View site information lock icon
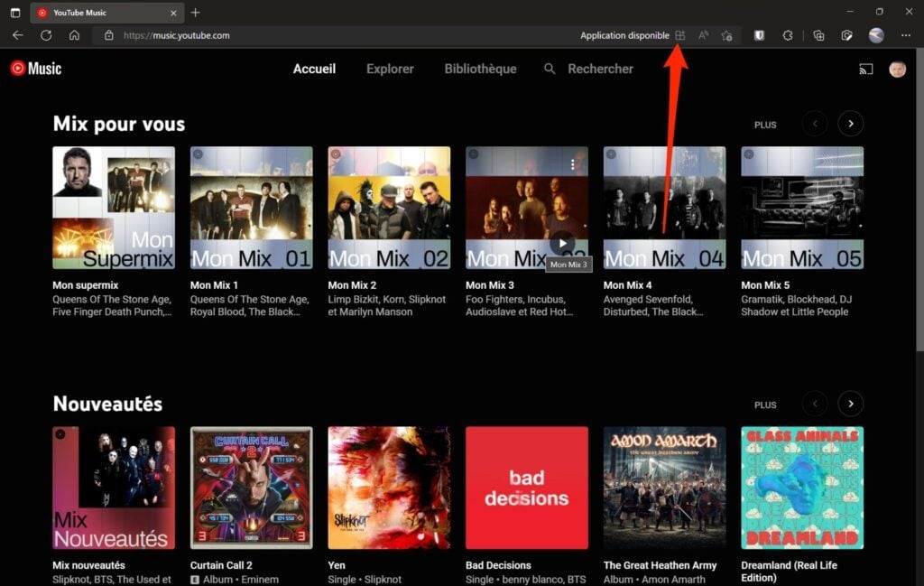Image resolution: width=924 pixels, height=586 pixels. point(109,35)
